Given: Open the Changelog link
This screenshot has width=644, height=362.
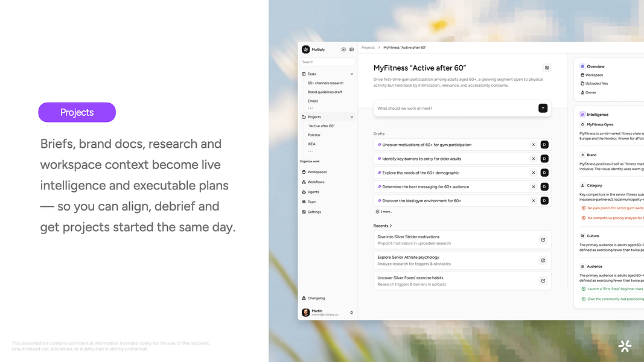Looking at the screenshot, I should pos(313,299).
